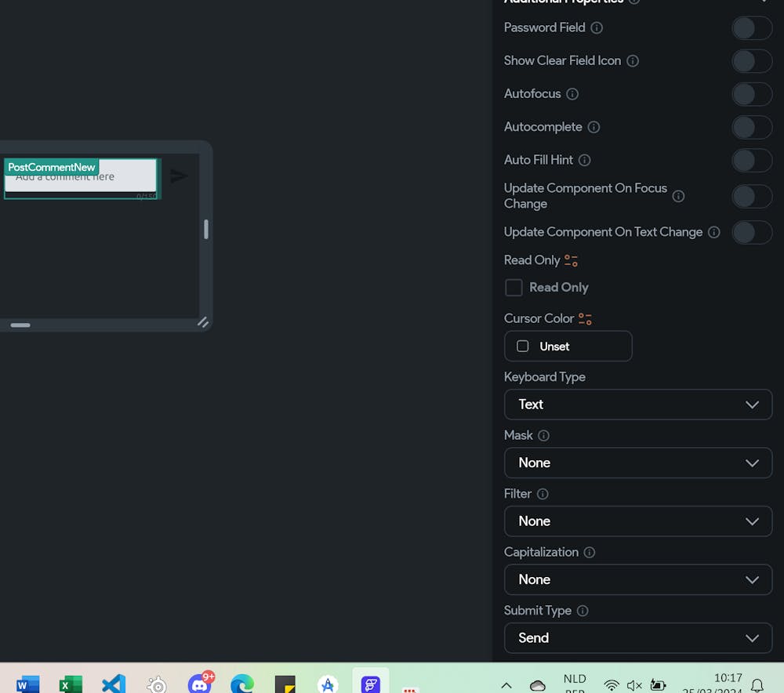Click Password Field info icon

[597, 27]
